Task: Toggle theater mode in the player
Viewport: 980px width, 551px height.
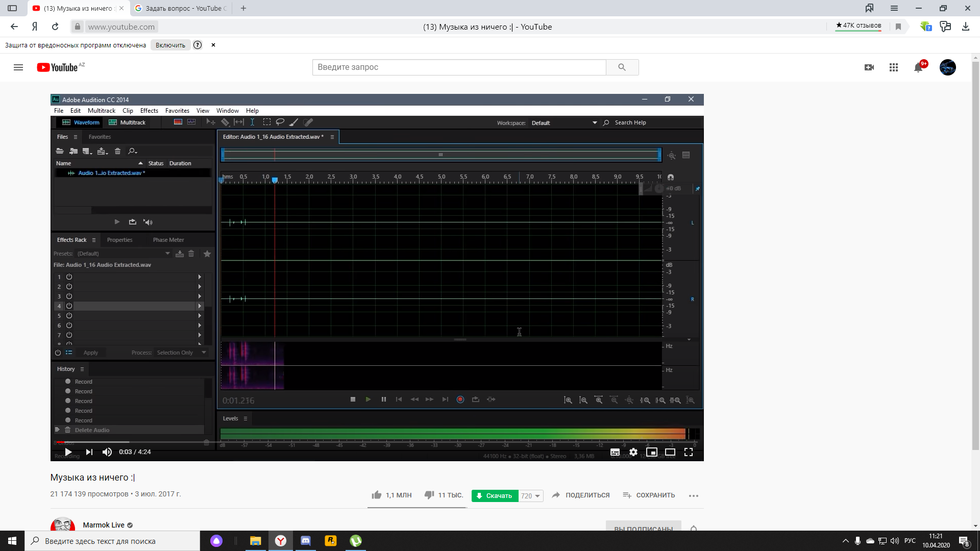Action: pyautogui.click(x=670, y=452)
